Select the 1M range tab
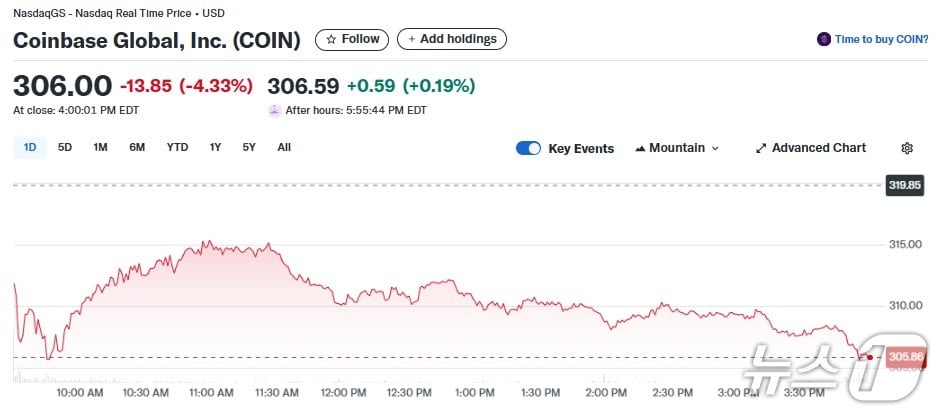Viewport: 941px width, 415px height. click(x=100, y=147)
